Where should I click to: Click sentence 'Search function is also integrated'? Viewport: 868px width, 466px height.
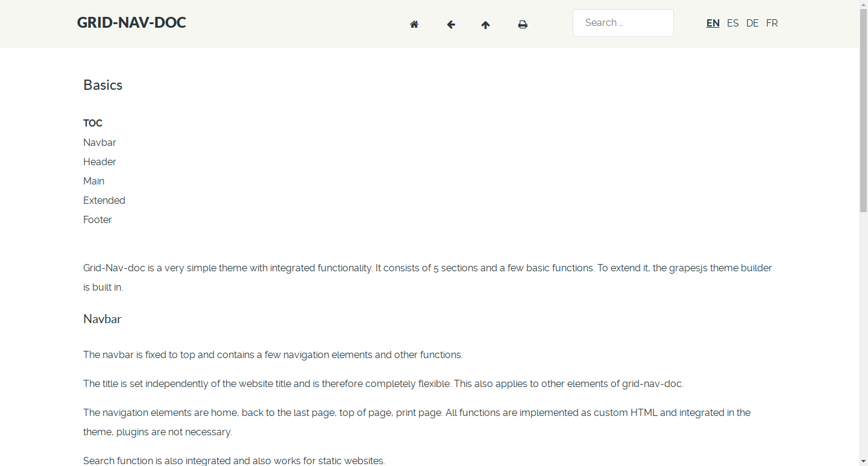click(234, 461)
